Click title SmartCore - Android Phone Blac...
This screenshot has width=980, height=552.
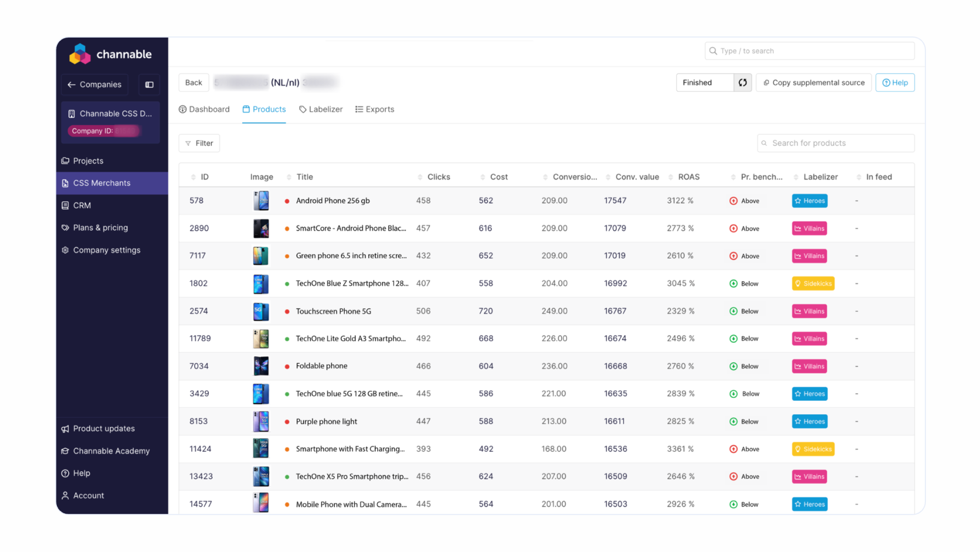tap(351, 228)
